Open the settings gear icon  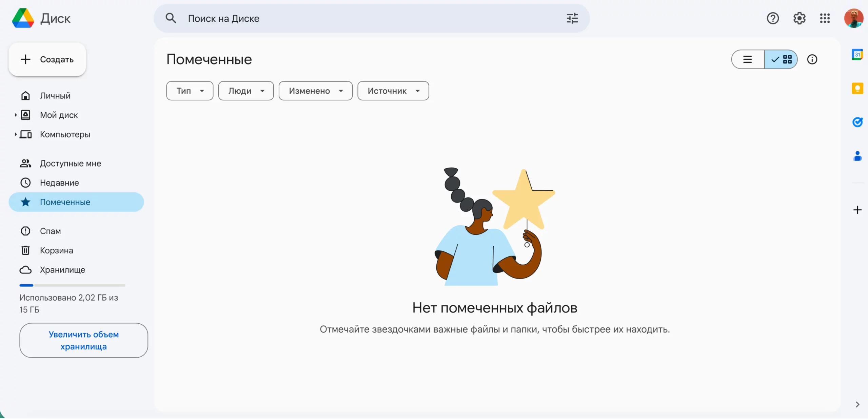[x=799, y=18]
